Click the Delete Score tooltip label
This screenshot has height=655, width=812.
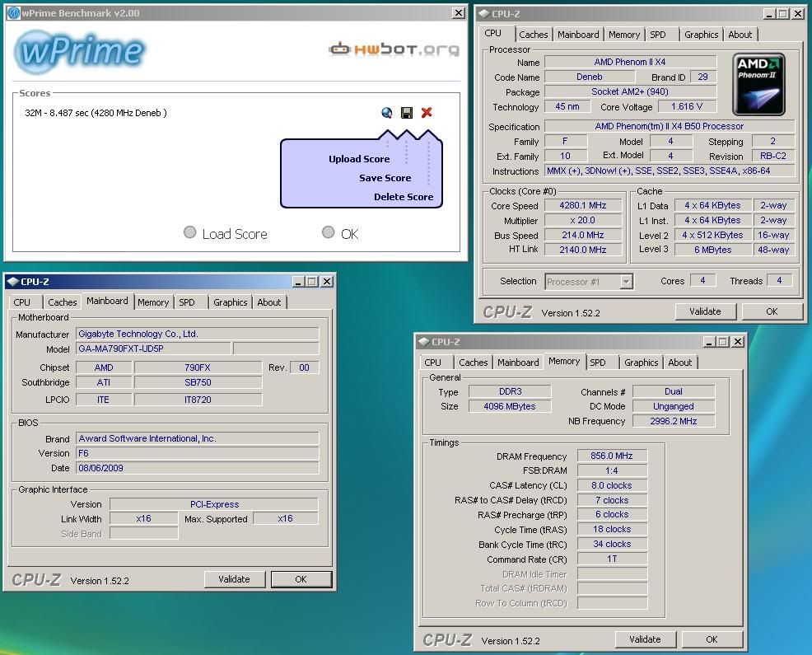click(404, 197)
